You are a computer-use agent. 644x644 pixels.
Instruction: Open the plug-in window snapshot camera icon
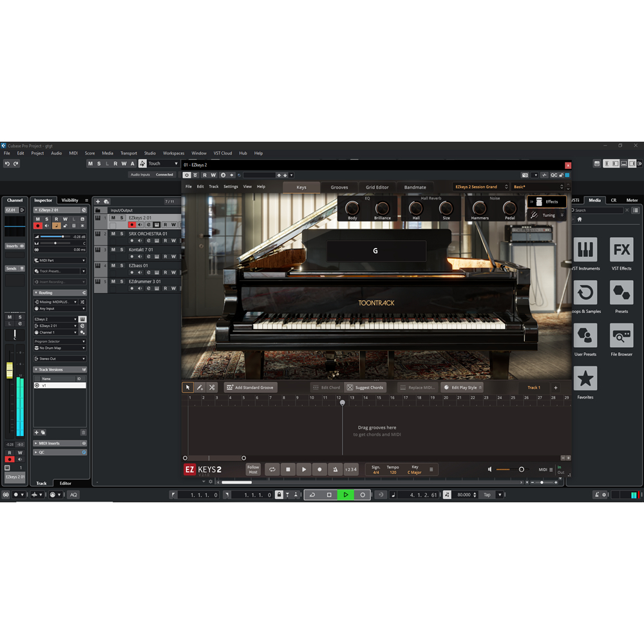pos(525,175)
